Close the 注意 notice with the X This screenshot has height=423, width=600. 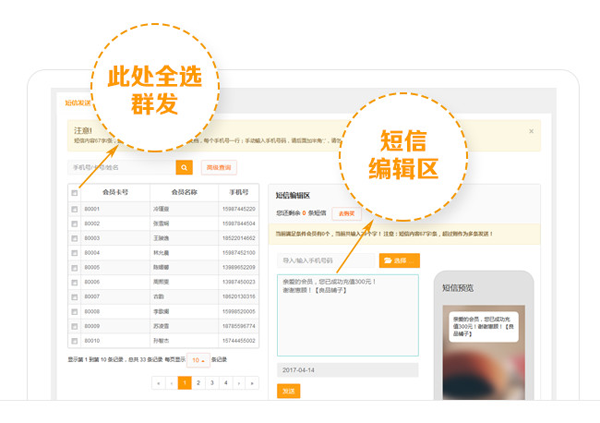[x=531, y=131]
